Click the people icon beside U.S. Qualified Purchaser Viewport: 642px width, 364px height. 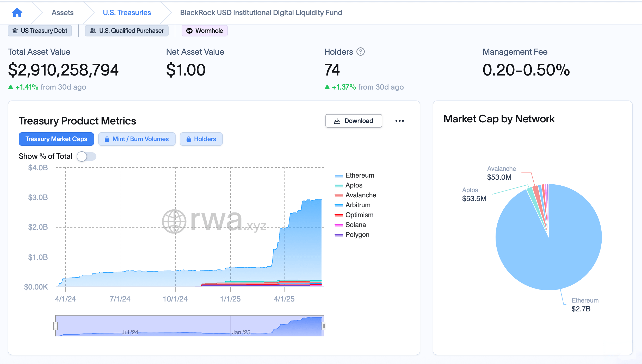tap(92, 30)
